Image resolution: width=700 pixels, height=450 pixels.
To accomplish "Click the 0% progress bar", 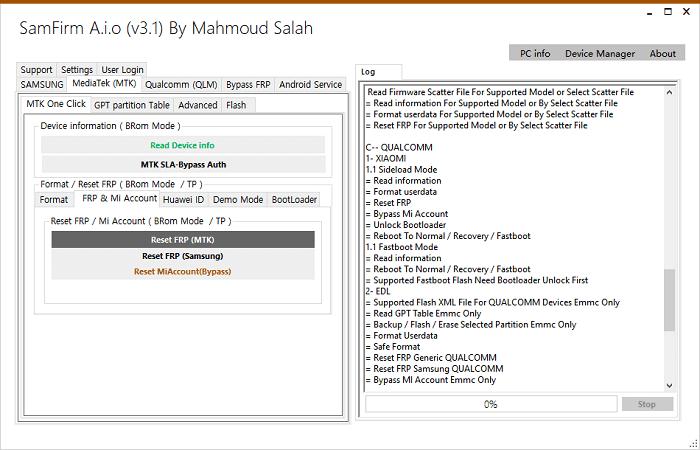I will (x=491, y=404).
